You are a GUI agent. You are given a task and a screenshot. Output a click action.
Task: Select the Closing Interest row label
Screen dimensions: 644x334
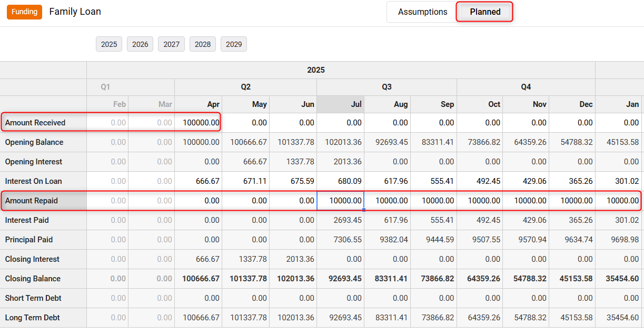pos(43,259)
